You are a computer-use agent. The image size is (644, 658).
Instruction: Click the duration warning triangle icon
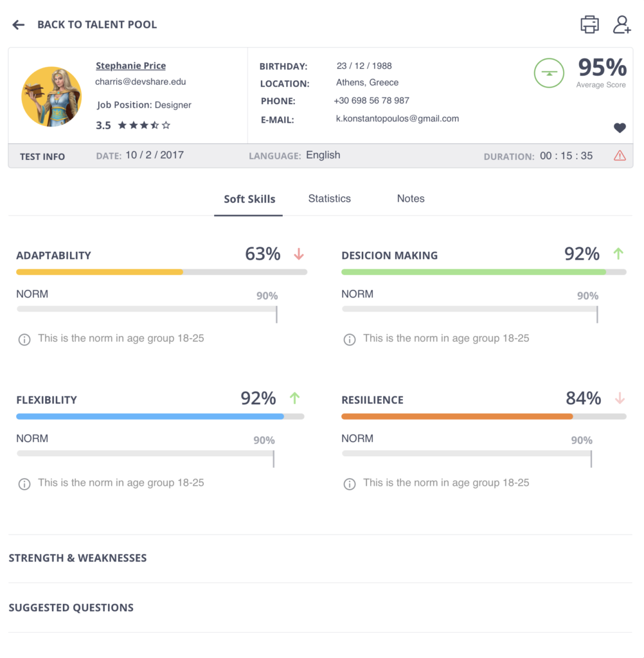620,156
